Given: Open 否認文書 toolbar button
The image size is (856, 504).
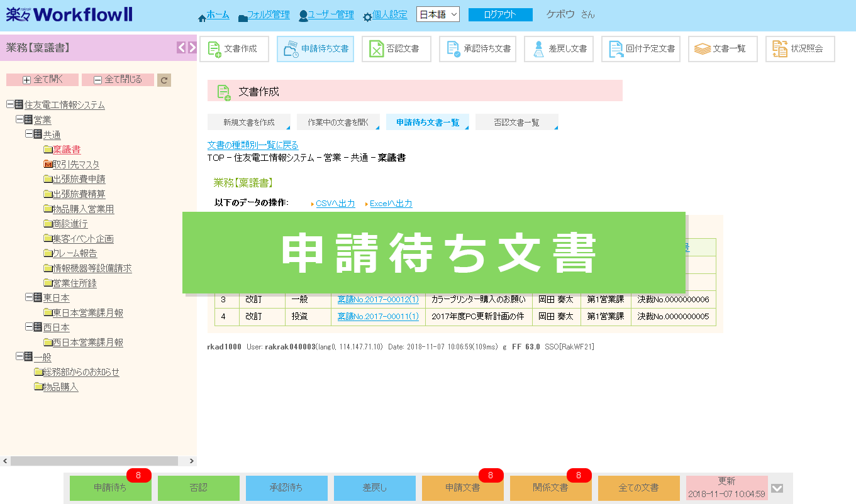Looking at the screenshot, I should click(x=396, y=49).
